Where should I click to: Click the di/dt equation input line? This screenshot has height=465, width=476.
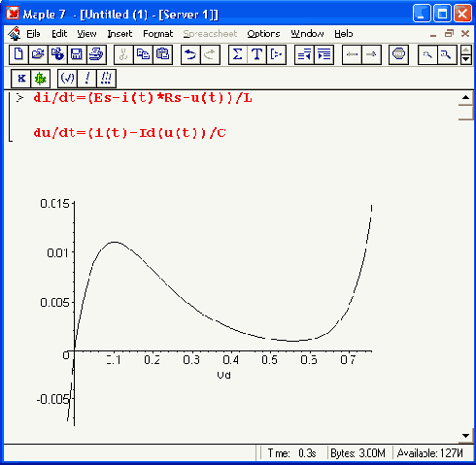pos(143,98)
